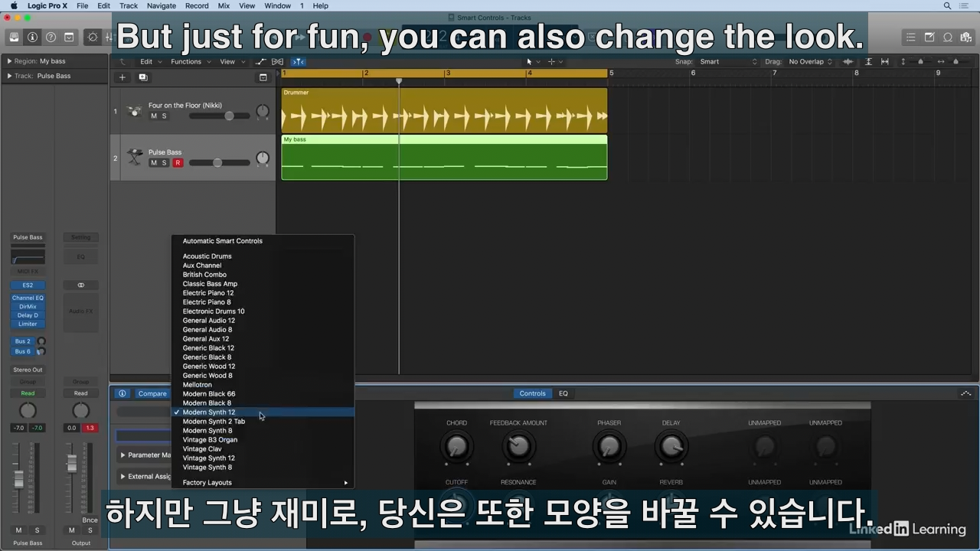The image size is (980, 551).
Task: Open the Track menu in menu bar
Action: pos(129,5)
